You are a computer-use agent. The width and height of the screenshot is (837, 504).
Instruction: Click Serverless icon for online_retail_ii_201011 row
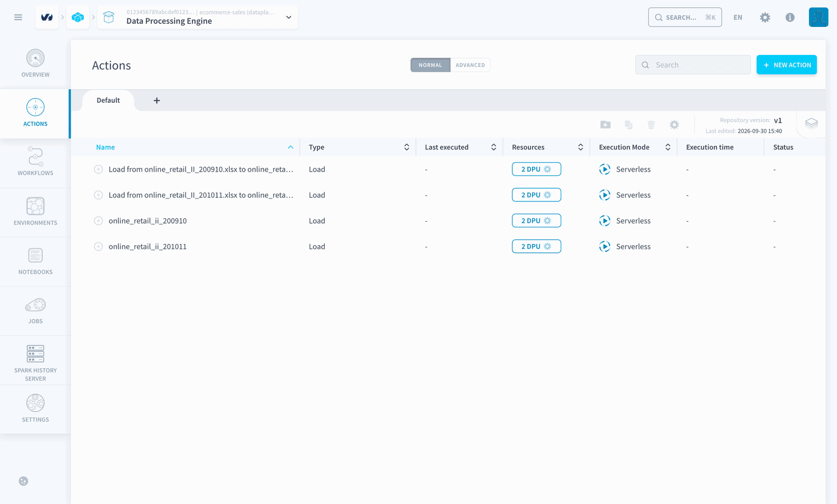click(x=605, y=246)
